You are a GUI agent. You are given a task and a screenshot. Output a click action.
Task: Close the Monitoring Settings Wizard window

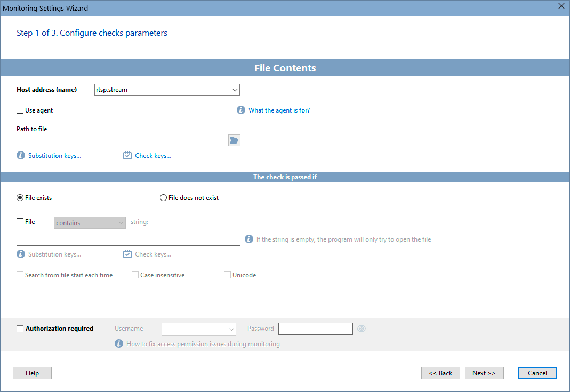[x=561, y=7]
